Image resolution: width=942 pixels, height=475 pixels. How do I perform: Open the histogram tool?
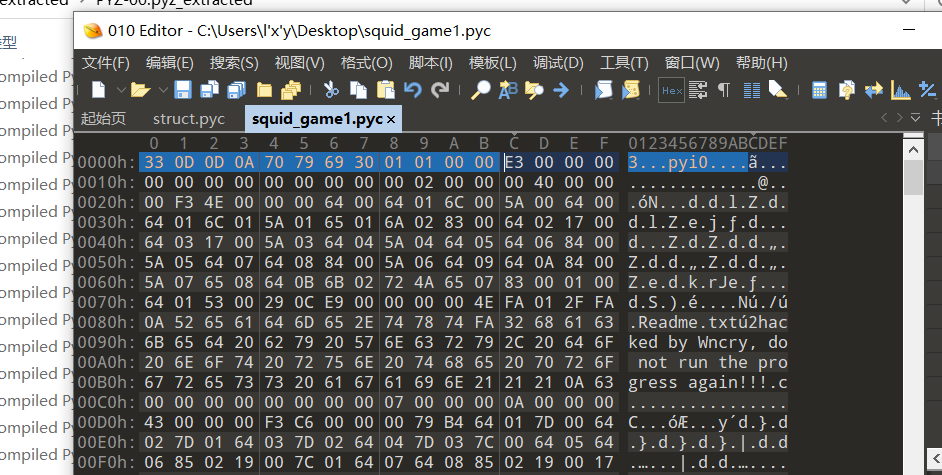tap(901, 90)
